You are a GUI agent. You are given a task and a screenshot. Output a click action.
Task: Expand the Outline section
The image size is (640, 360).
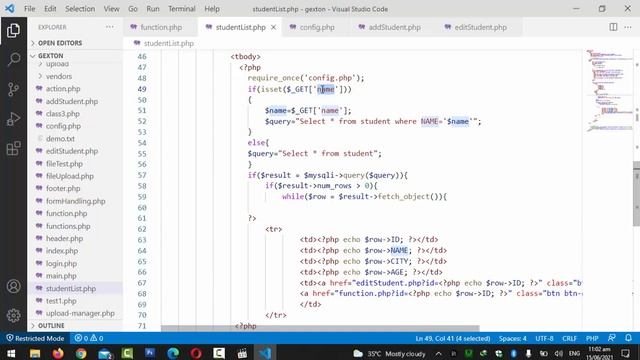point(51,325)
